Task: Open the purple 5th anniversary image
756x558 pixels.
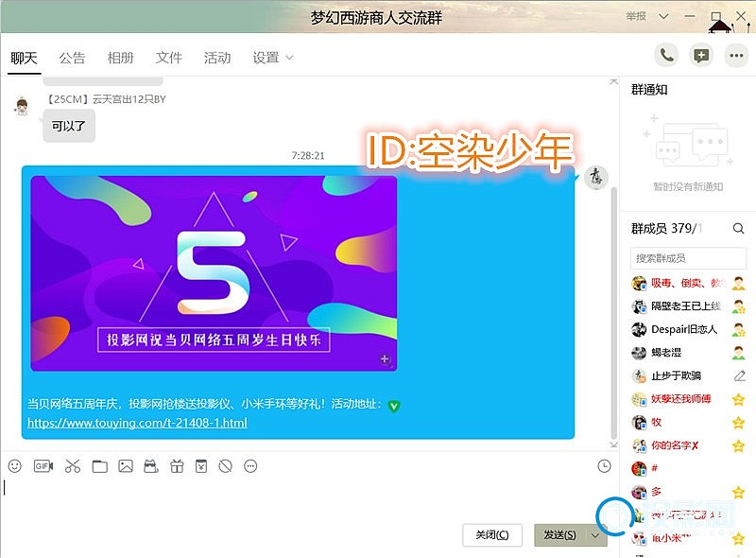Action: click(x=214, y=273)
